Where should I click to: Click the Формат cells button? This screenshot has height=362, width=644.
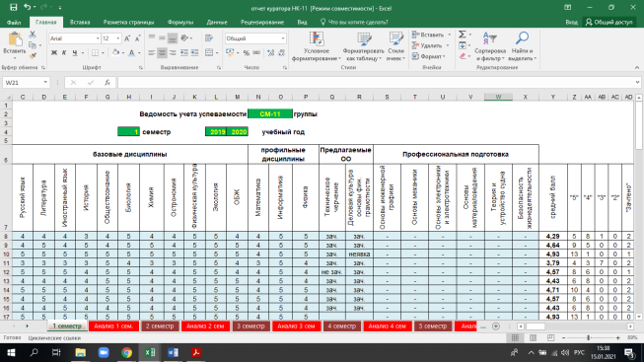429,56
